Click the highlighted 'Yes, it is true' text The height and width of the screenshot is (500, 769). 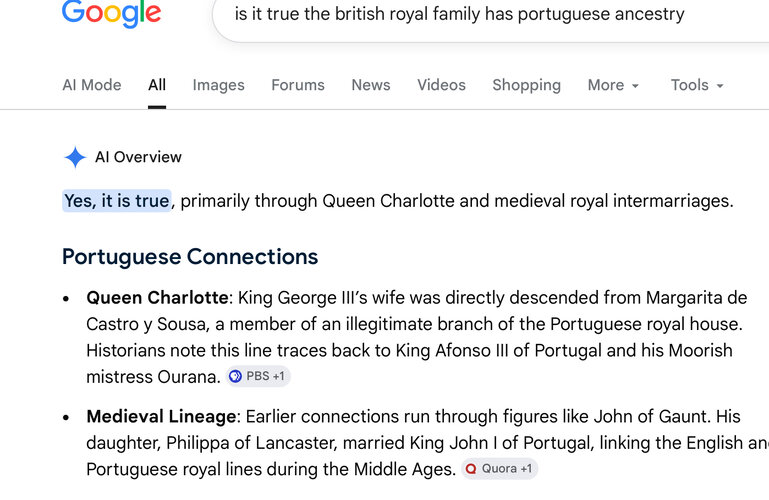tap(117, 201)
